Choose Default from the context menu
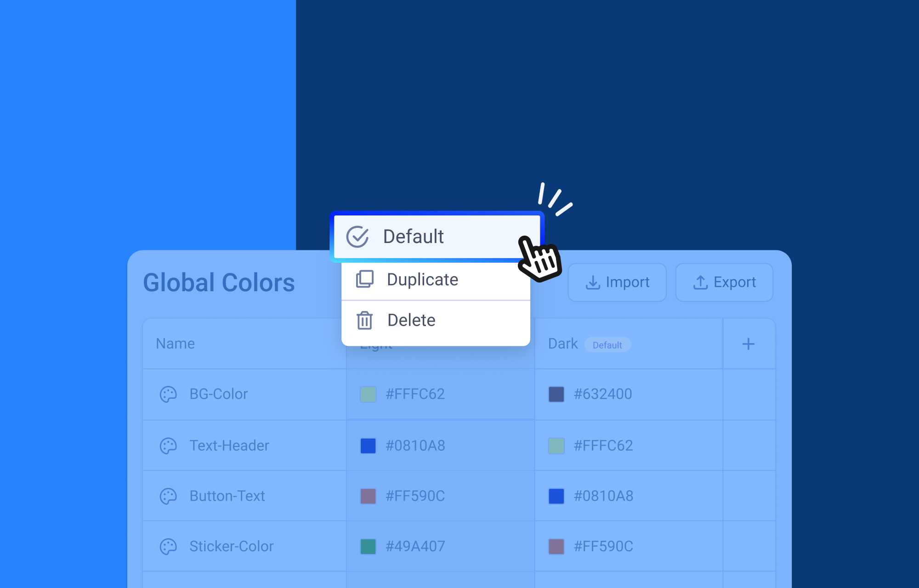 pyautogui.click(x=414, y=237)
